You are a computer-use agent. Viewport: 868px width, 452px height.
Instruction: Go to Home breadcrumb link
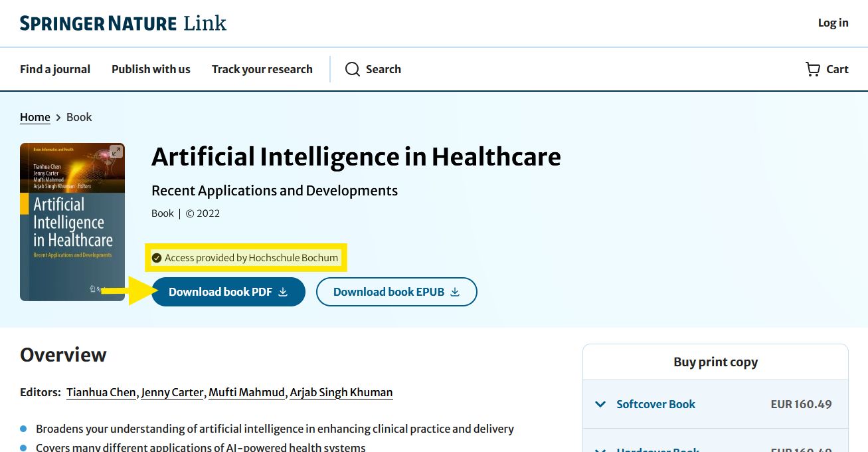pyautogui.click(x=35, y=117)
